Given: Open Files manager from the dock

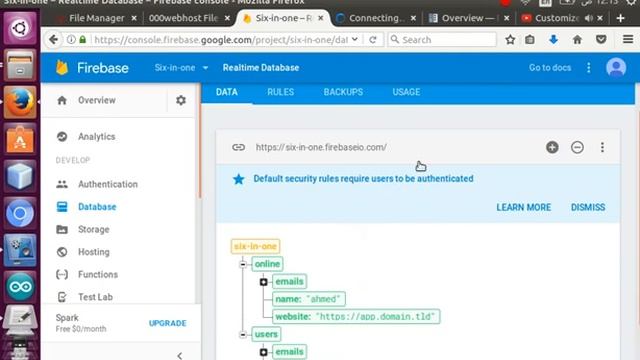Looking at the screenshot, I should click(x=20, y=65).
